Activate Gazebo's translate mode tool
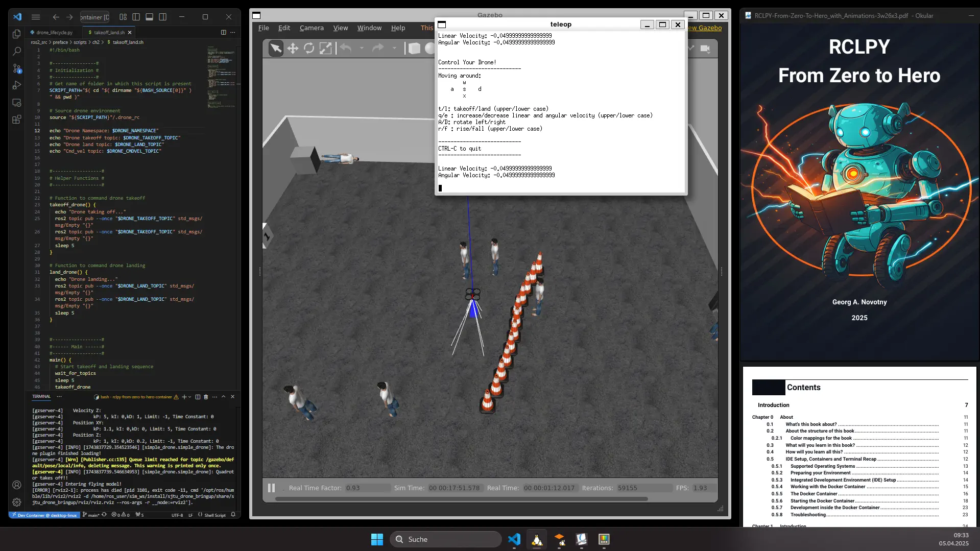Image resolution: width=980 pixels, height=551 pixels. 293,49
